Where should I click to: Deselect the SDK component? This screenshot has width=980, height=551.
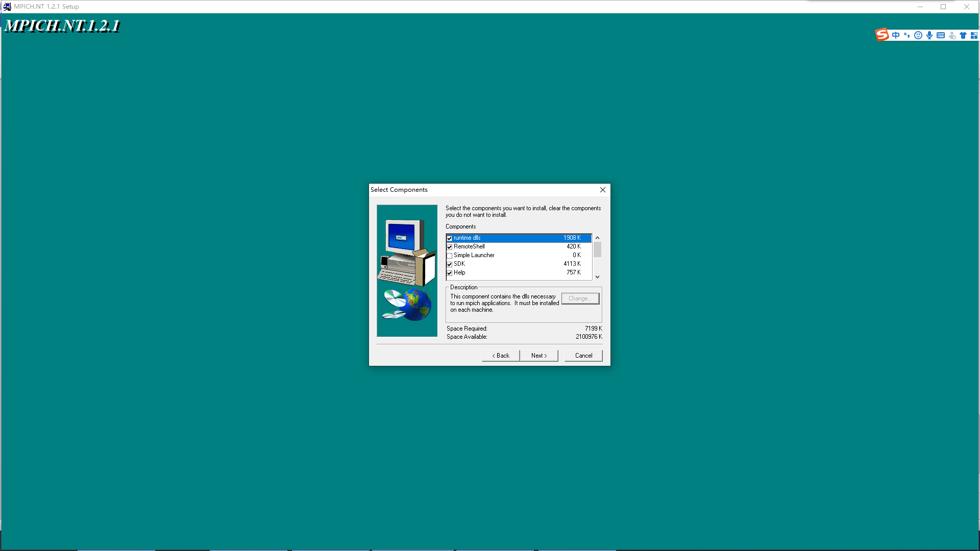(x=450, y=264)
